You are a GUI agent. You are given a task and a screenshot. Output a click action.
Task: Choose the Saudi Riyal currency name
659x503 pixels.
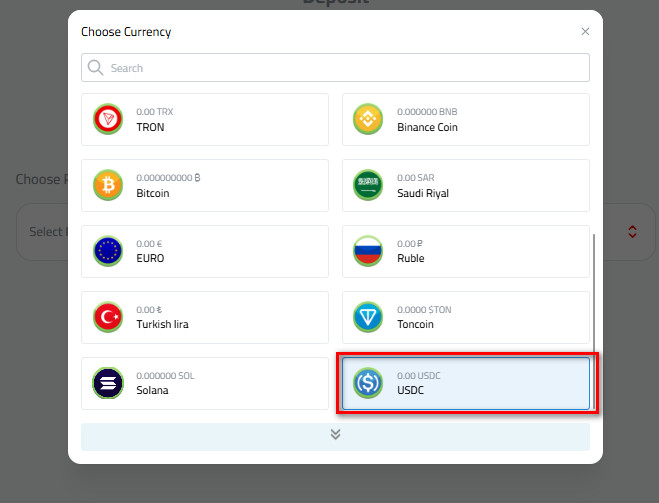[x=423, y=193]
